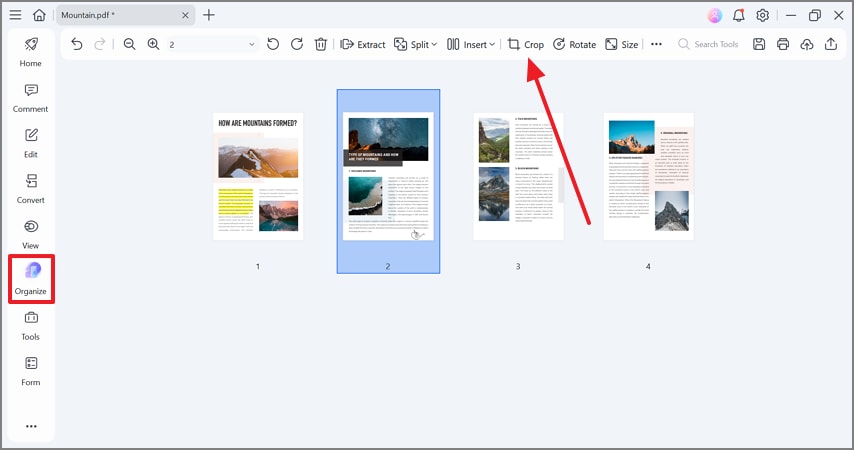Go to the home screen icon
This screenshot has width=854, height=450.
(x=39, y=15)
